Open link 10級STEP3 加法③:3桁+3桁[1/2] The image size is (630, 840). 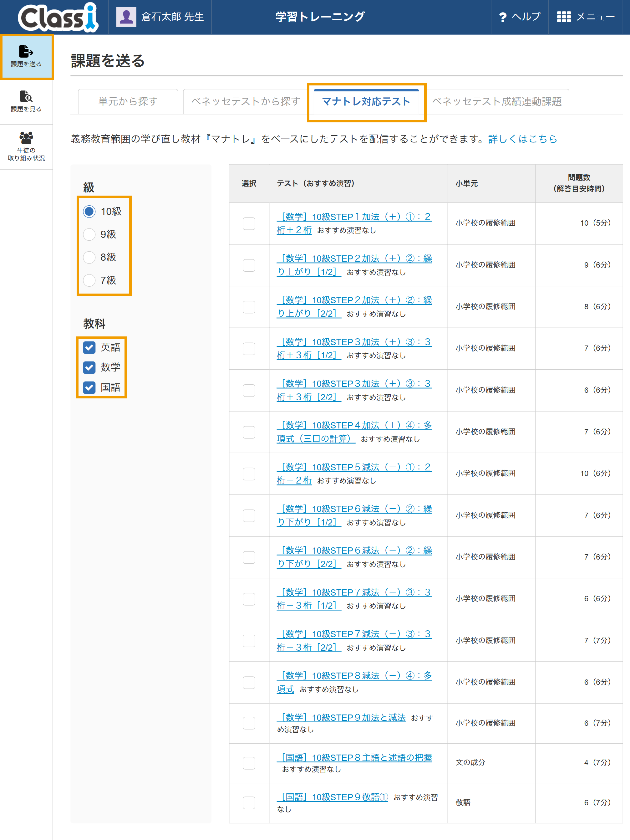(x=354, y=349)
